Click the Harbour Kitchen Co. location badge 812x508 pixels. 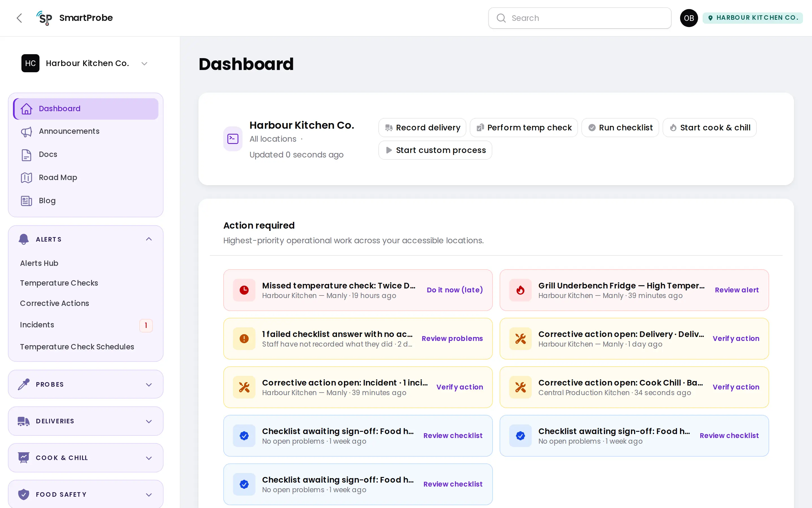click(753, 18)
